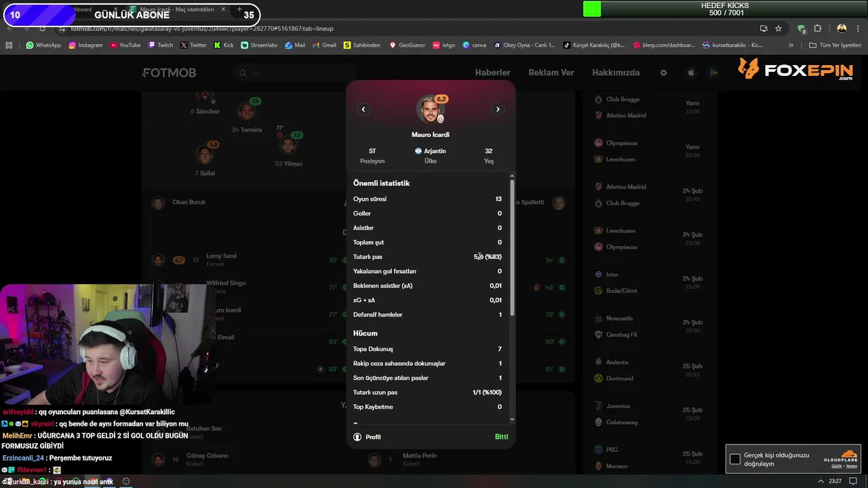868x488 pixels.
Task: Click the FotMob logo
Action: pos(169,73)
